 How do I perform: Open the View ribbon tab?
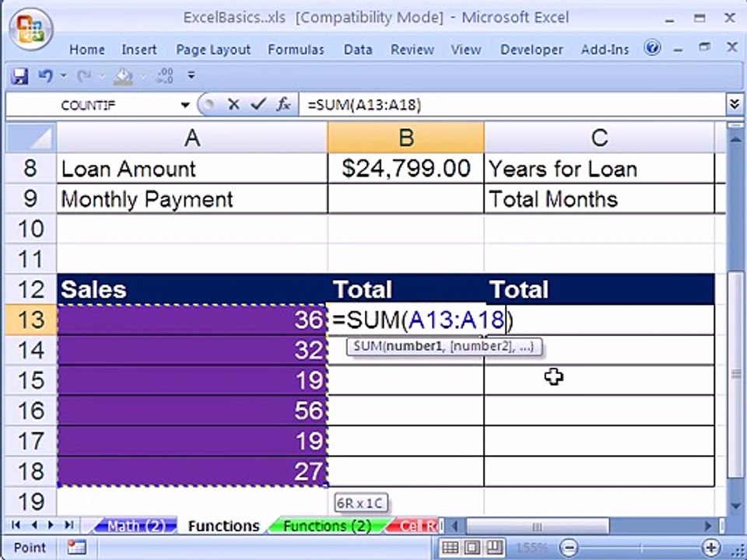pos(466,50)
